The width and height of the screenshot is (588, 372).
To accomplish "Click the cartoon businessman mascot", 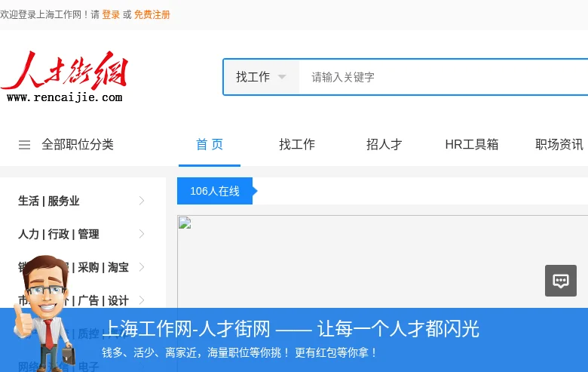I will click(44, 313).
